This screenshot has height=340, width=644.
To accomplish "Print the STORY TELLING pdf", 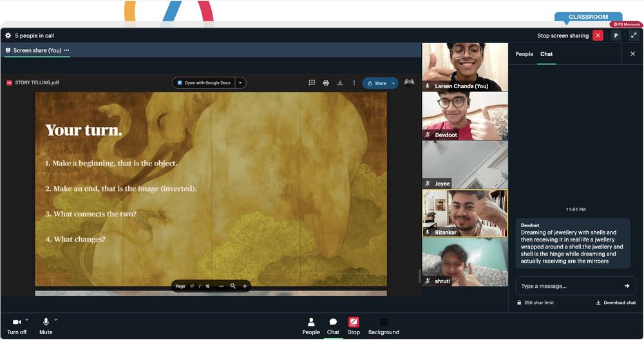I will click(x=326, y=83).
